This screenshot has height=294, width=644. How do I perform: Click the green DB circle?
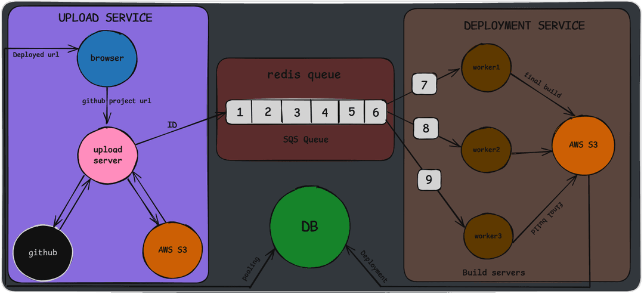tap(309, 227)
